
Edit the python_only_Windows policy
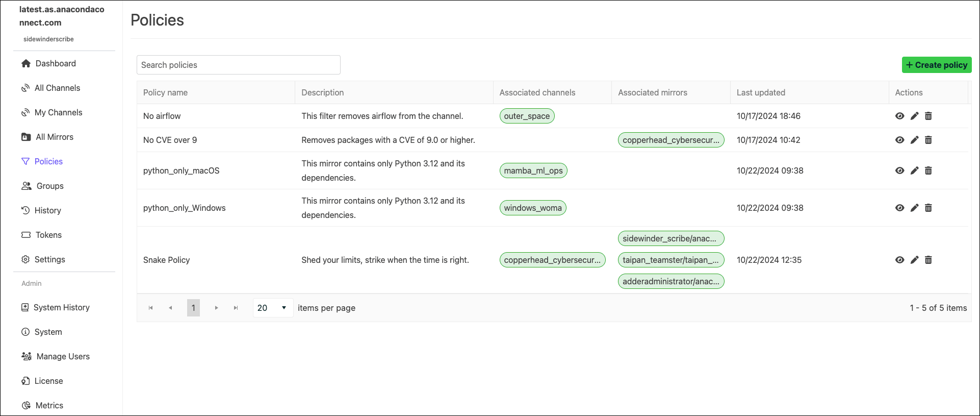(915, 208)
